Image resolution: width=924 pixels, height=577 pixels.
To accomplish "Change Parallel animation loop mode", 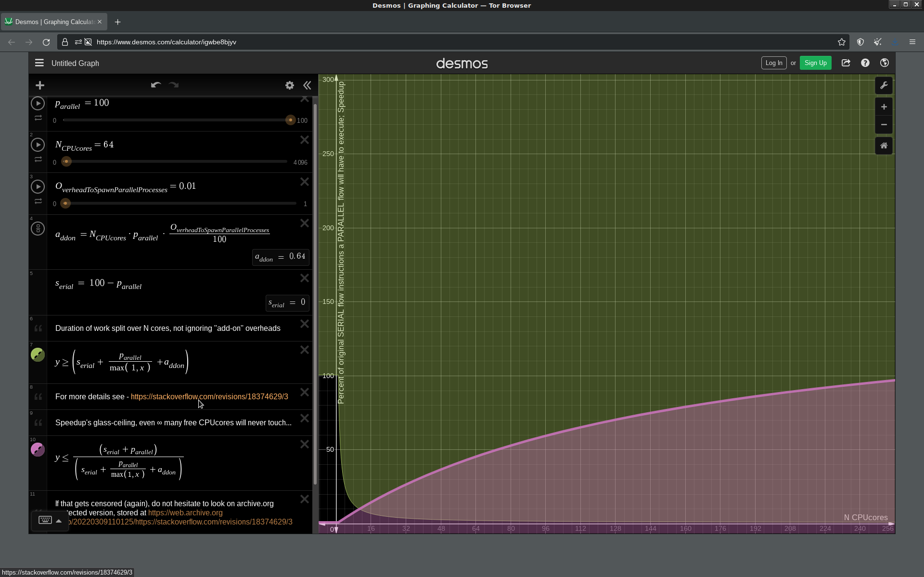I will click(x=38, y=118).
